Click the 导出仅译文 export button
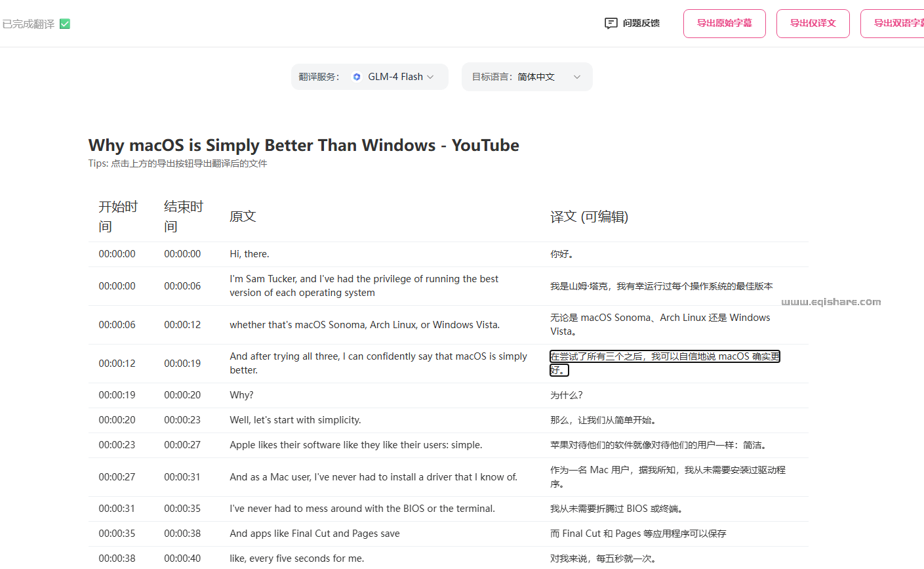This screenshot has width=924, height=569. 813,23
